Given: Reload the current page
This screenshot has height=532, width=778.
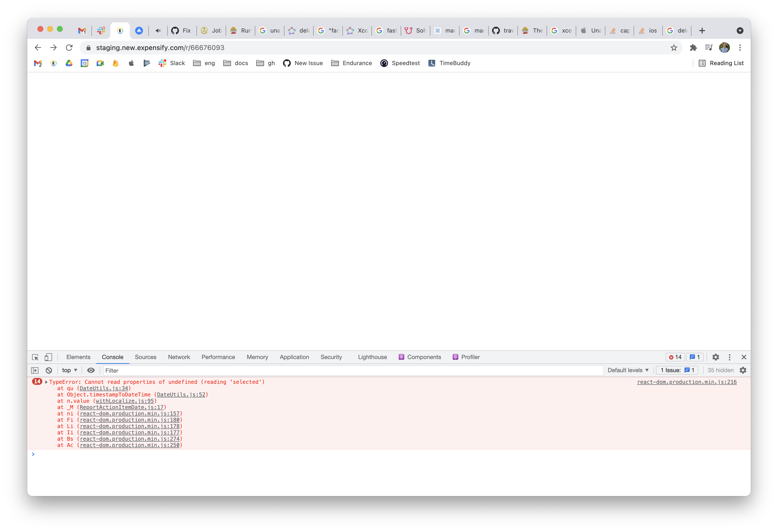Looking at the screenshot, I should click(x=69, y=48).
